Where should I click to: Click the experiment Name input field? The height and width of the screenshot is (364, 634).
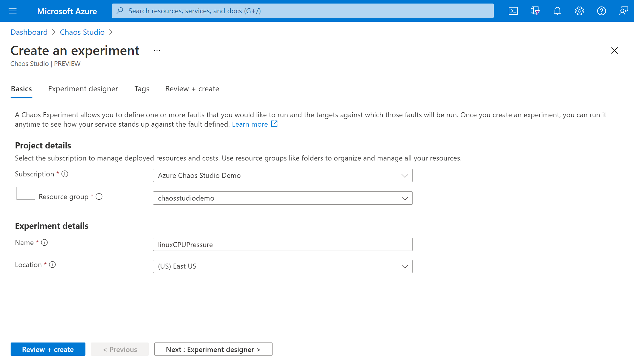point(283,244)
